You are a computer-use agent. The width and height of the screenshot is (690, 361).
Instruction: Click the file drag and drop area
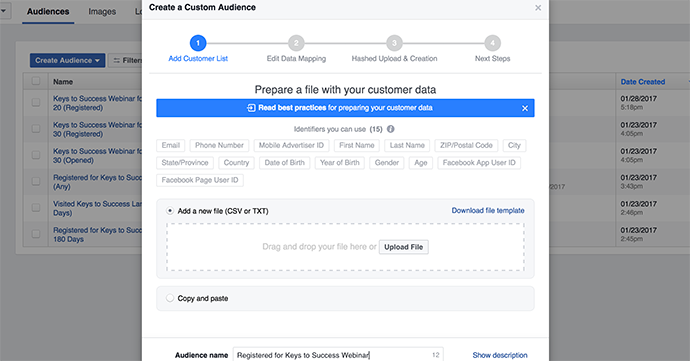click(x=345, y=247)
